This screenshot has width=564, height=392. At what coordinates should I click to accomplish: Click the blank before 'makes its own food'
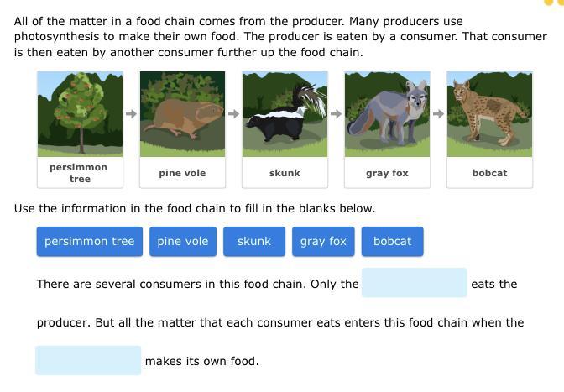[88, 360]
